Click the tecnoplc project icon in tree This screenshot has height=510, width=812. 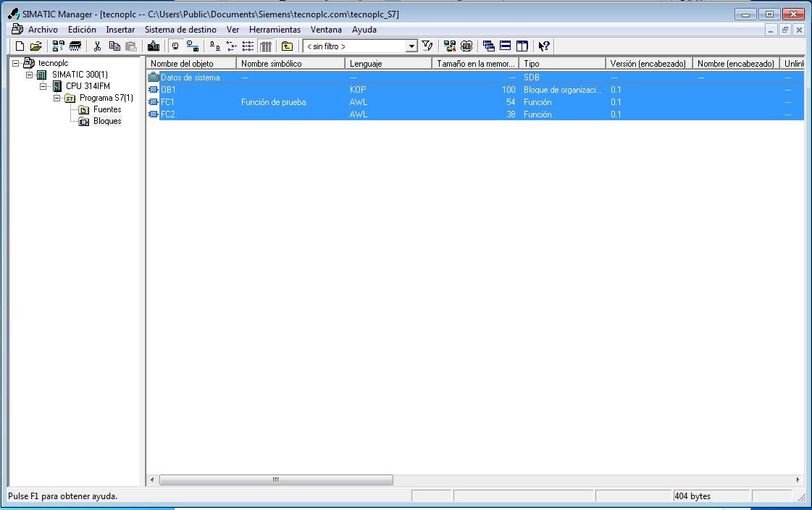[x=29, y=63]
